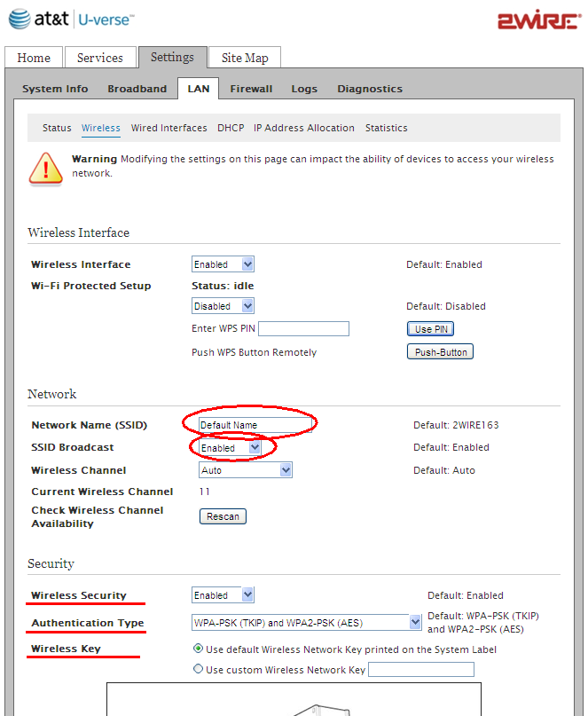The image size is (588, 716).
Task: Click the yellow warning triangle icon
Action: [x=45, y=167]
